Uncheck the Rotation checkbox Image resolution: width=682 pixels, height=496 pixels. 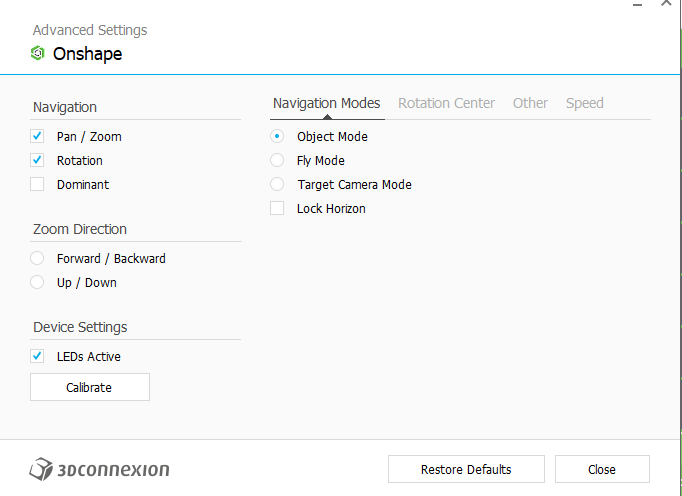pyautogui.click(x=37, y=160)
